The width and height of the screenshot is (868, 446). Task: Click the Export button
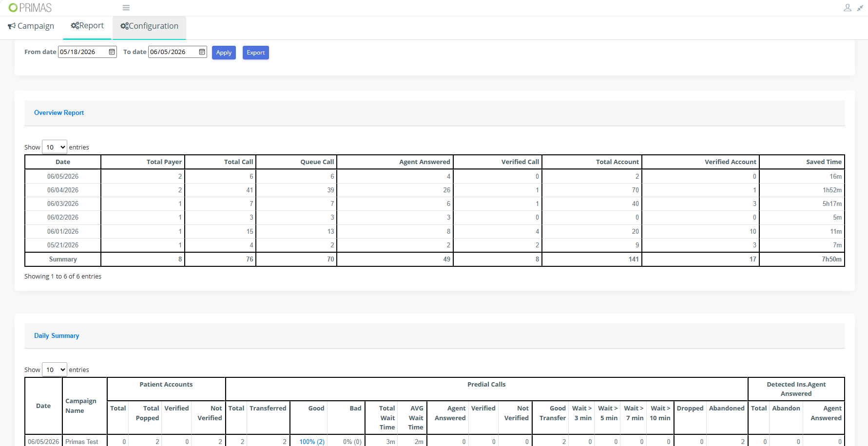pyautogui.click(x=256, y=53)
